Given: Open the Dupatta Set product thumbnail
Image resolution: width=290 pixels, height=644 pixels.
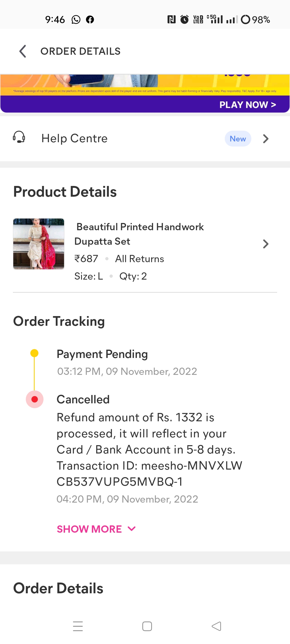Looking at the screenshot, I should pos(39,244).
